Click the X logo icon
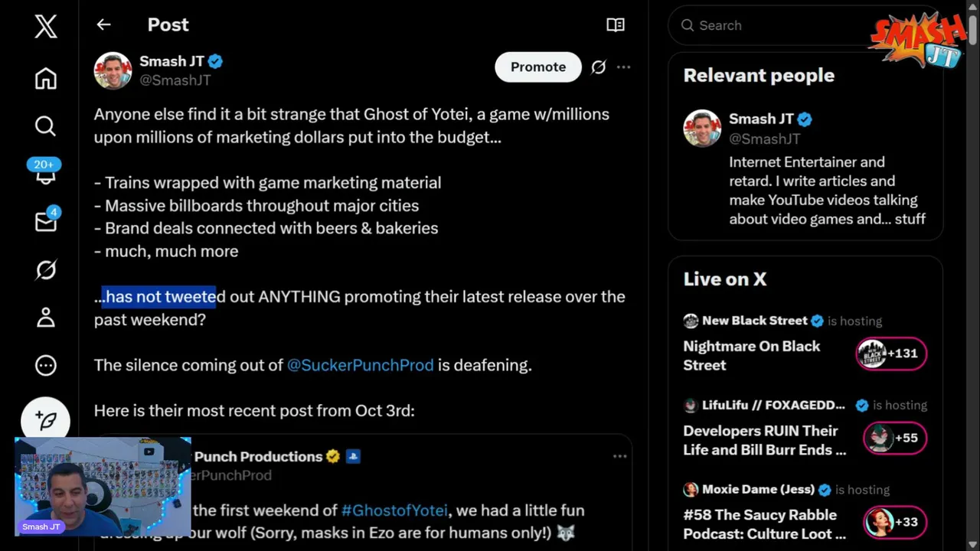This screenshot has height=551, width=980. click(46, 27)
